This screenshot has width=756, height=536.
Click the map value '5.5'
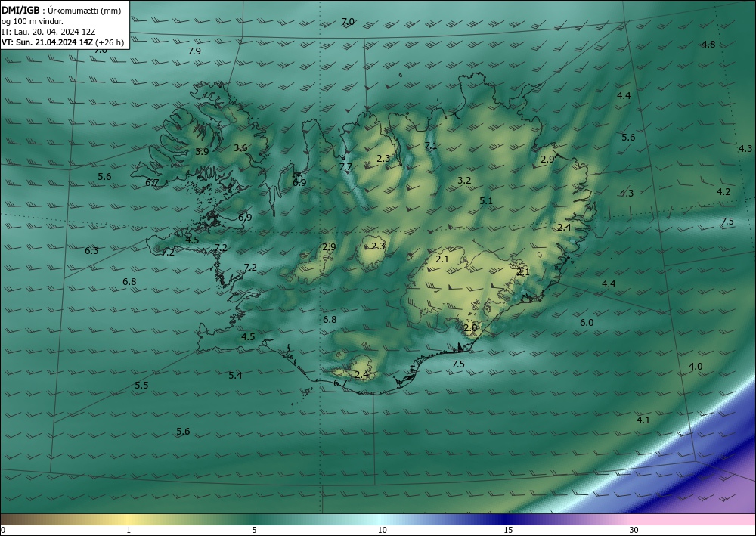coord(141,385)
